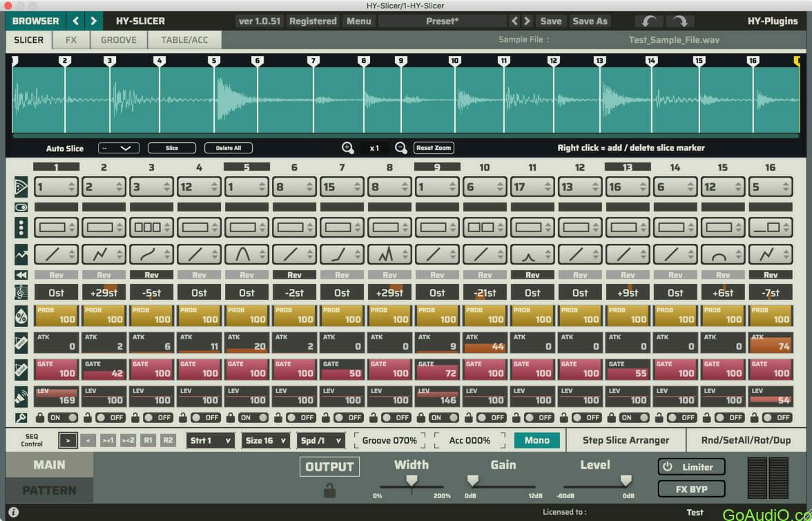Click the output lock icon
This screenshot has height=521, width=812.
[x=329, y=491]
